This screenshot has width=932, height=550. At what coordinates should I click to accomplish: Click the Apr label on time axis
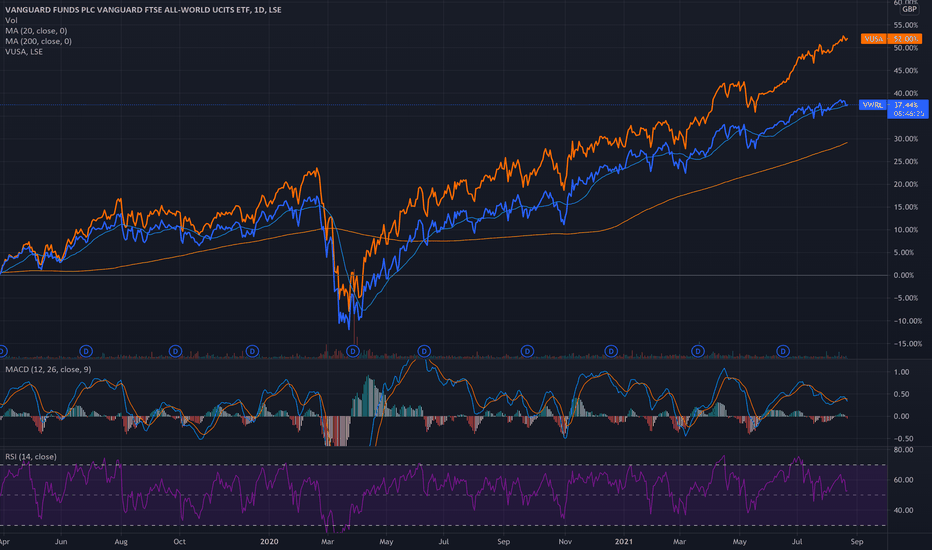pos(5,542)
